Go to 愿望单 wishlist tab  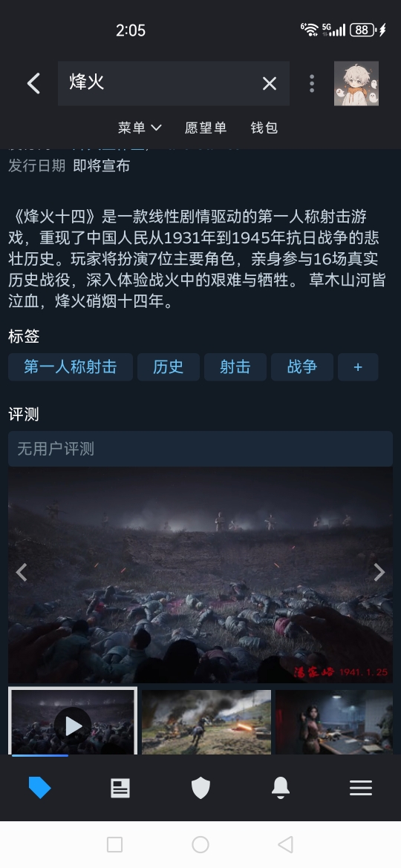tap(206, 128)
